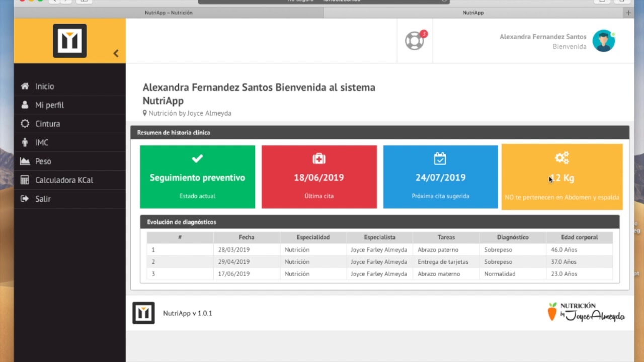This screenshot has width=644, height=362.
Task: Click the Tareas column header
Action: (x=446, y=237)
